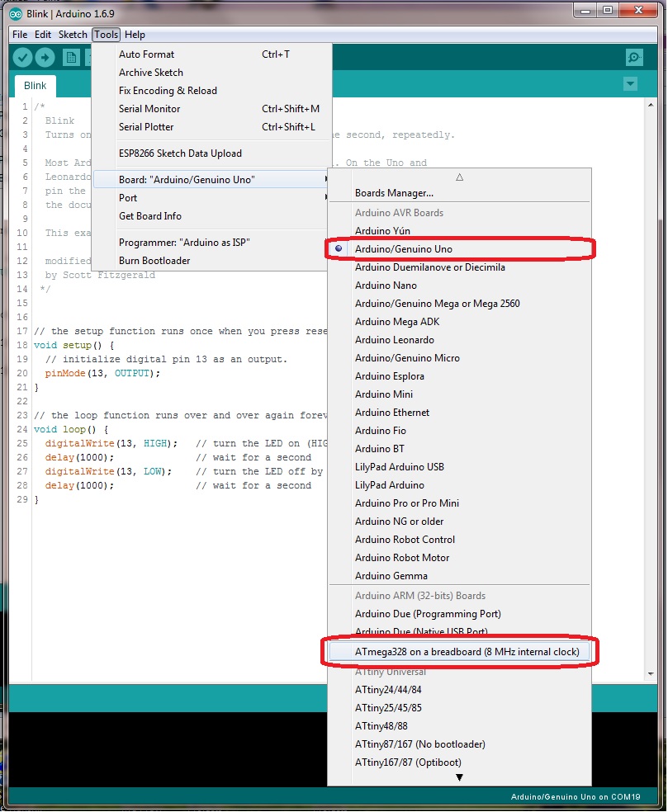Click the editor scrollbar up arrow
668x812 pixels.
[651, 105]
